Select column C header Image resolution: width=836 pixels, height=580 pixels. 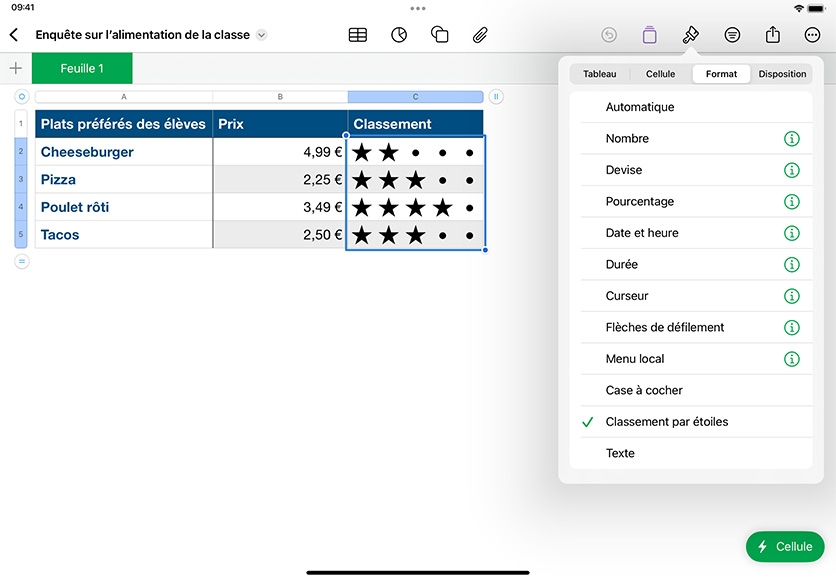point(415,96)
